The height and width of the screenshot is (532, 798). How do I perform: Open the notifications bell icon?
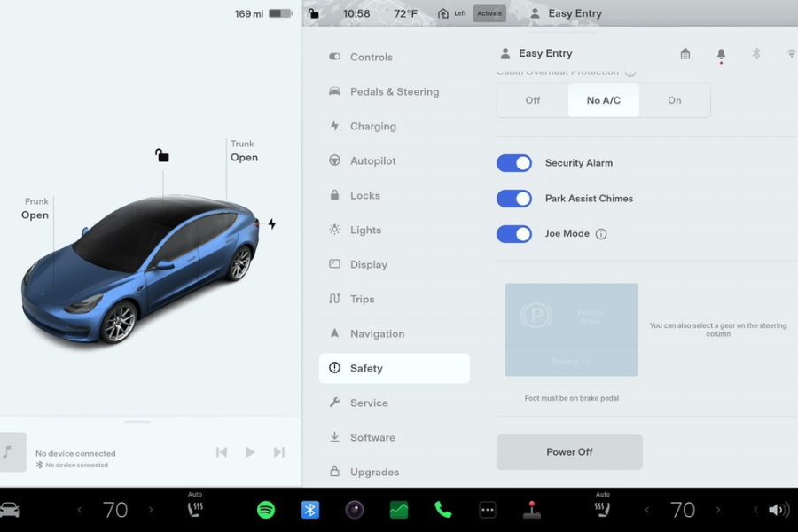click(721, 53)
